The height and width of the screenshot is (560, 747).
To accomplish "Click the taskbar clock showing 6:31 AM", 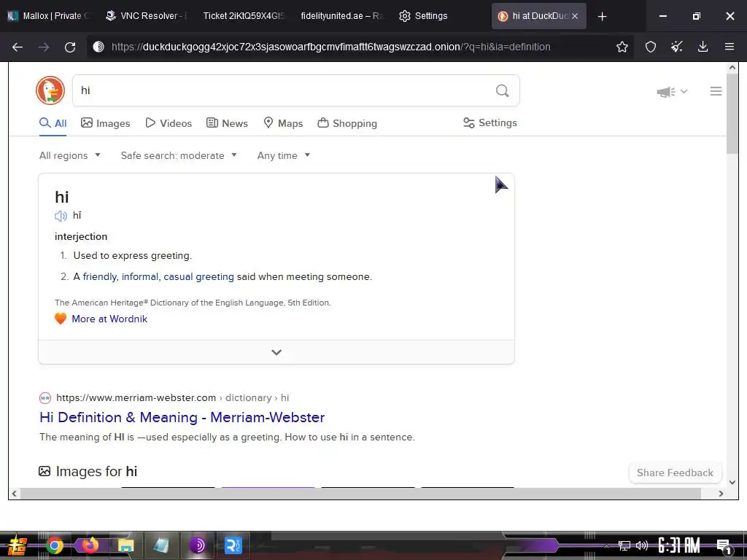I will pos(679,545).
